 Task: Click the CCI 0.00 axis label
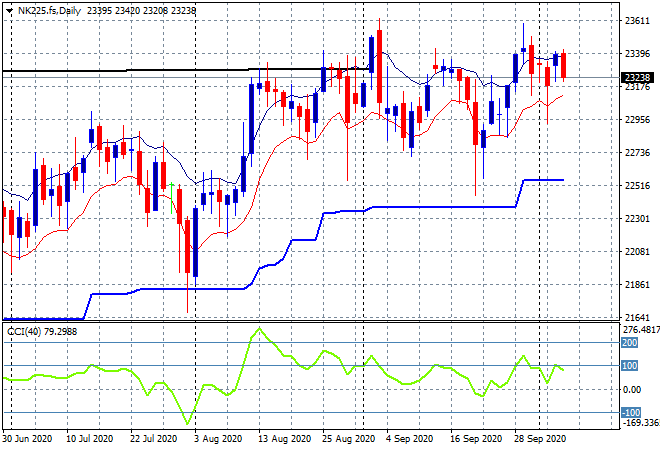(x=632, y=390)
